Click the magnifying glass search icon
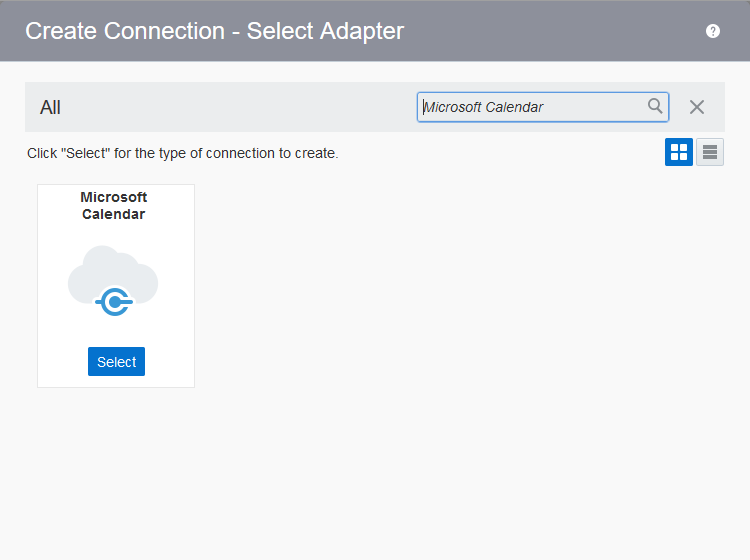The width and height of the screenshot is (750, 560). tap(655, 106)
